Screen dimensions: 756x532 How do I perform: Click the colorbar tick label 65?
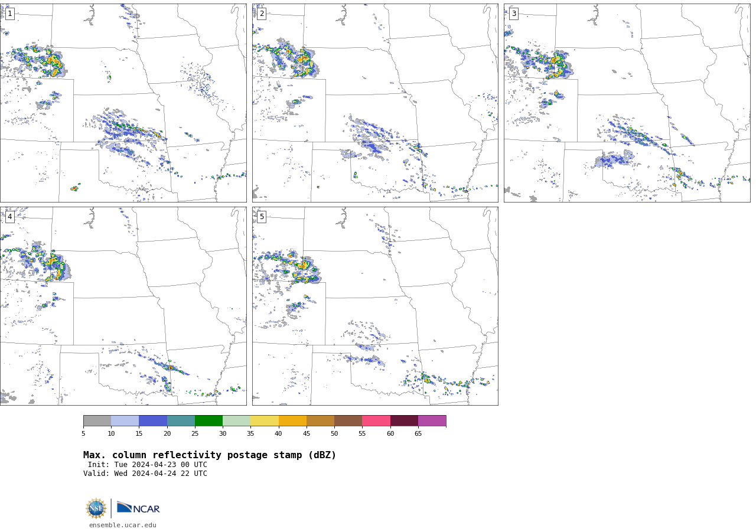click(x=418, y=434)
